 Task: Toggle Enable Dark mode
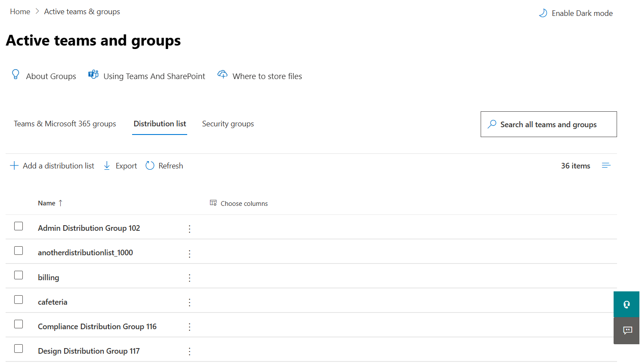[x=576, y=13]
